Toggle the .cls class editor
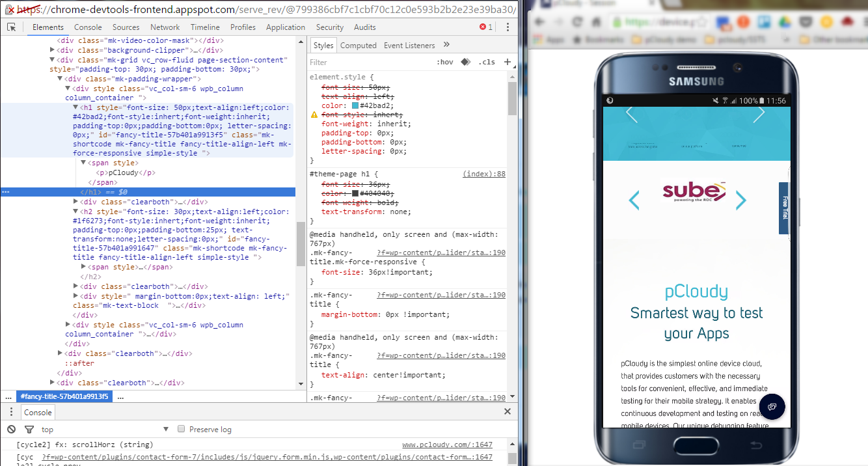This screenshot has height=466, width=868. tap(487, 62)
